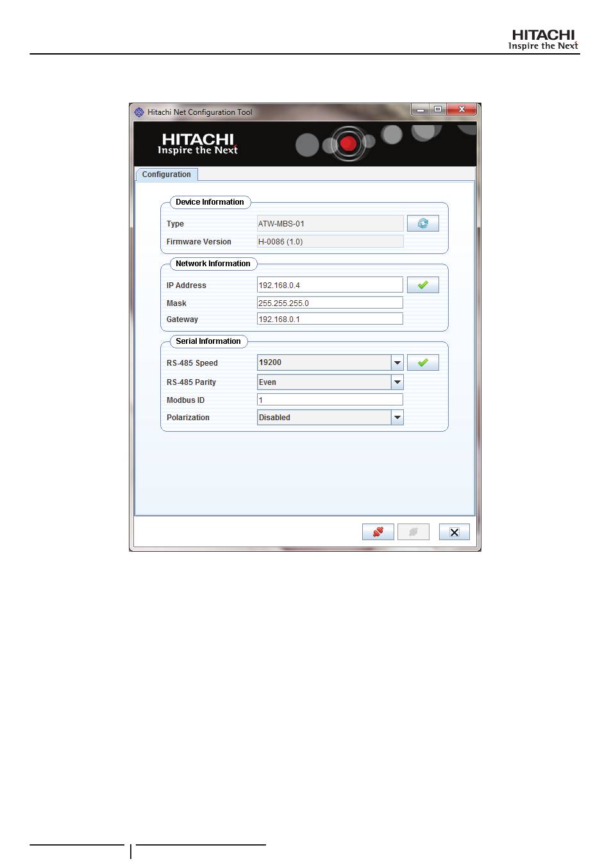Click the Network Information group label
Image resolution: width=609 pixels, height=868 pixels.
(213, 264)
